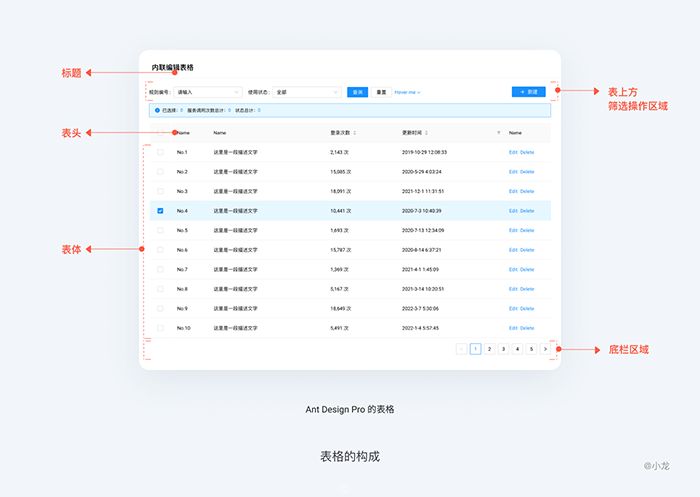This screenshot has height=497, width=700.
Task: Go to previous page with left arrow
Action: point(461,349)
